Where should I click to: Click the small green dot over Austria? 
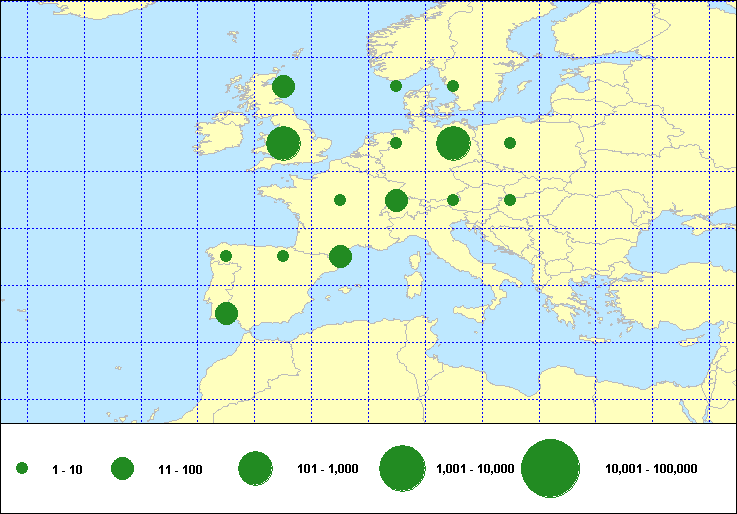pyautogui.click(x=453, y=200)
